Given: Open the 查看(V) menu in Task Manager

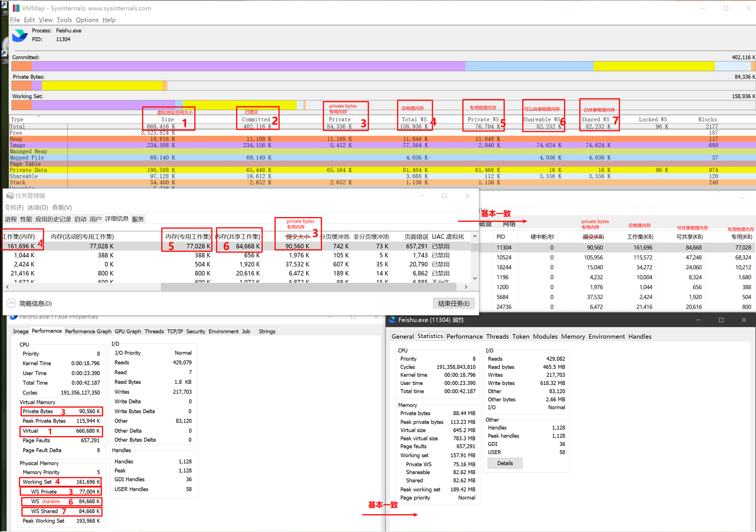Looking at the screenshot, I should point(62,208).
